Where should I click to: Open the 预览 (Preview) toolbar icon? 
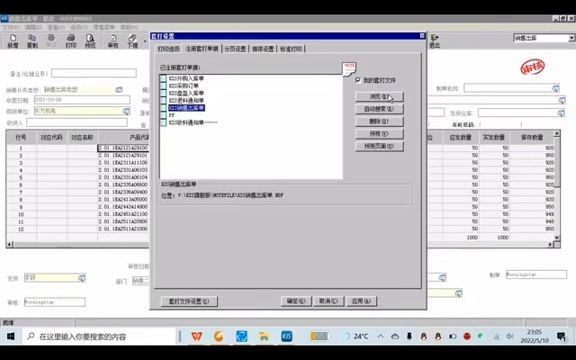(90, 41)
